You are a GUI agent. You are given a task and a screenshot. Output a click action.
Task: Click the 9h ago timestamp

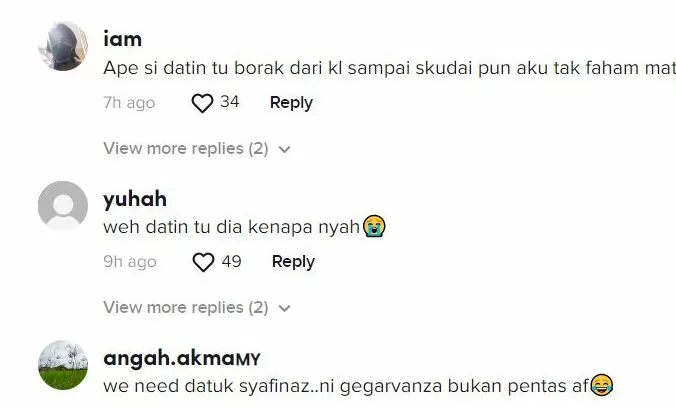pyautogui.click(x=130, y=262)
